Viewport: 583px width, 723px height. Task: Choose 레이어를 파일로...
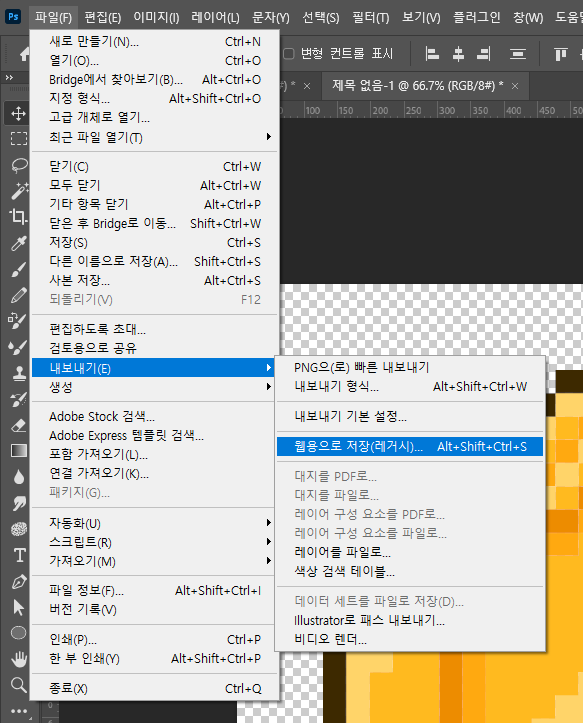(x=410, y=552)
